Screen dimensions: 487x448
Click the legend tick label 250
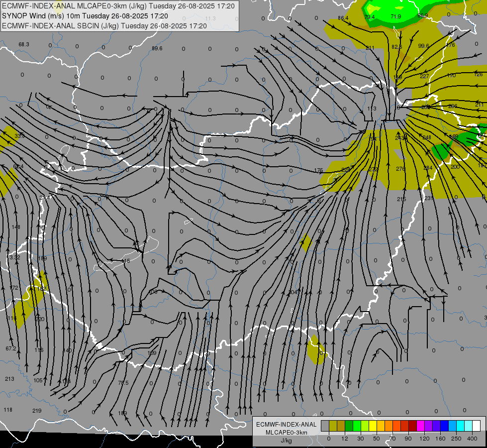456,439
